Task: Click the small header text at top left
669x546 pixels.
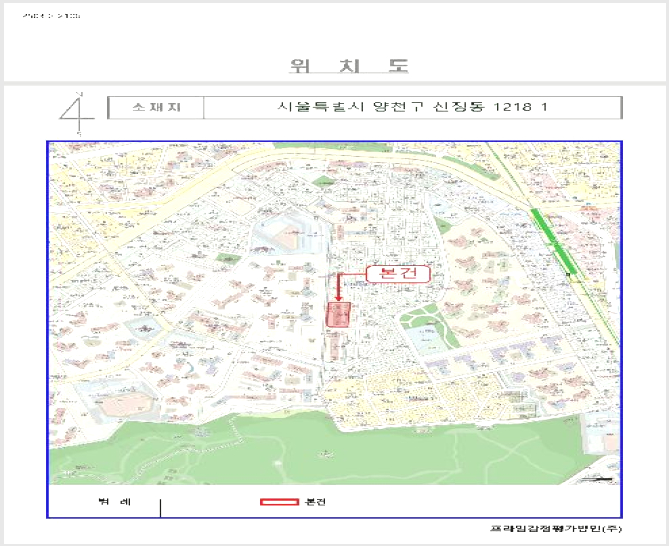Action: (x=51, y=16)
